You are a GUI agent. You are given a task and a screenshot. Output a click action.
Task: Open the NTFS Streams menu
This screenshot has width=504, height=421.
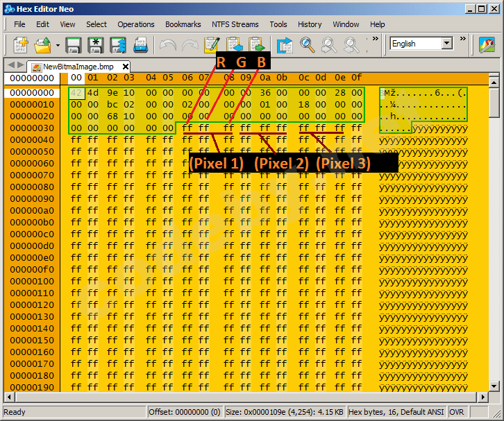pos(235,24)
